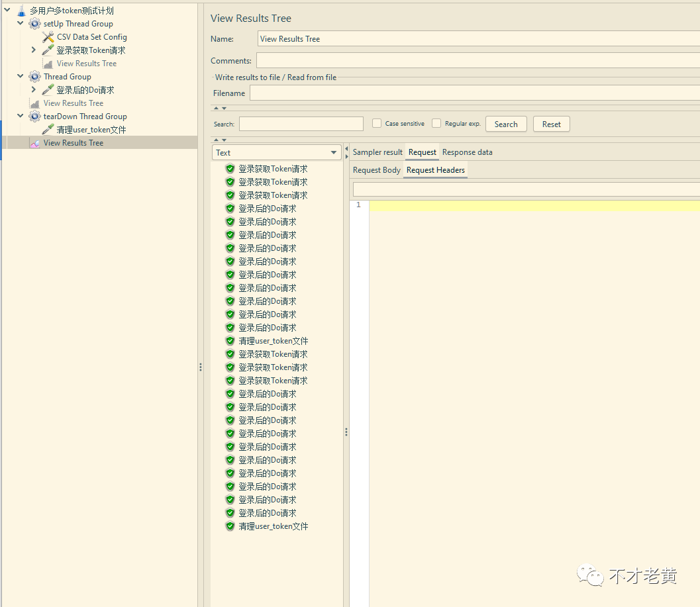700x607 pixels.
Task: Click disabled View Results Tree icon under setUp group
Action: (x=48, y=64)
